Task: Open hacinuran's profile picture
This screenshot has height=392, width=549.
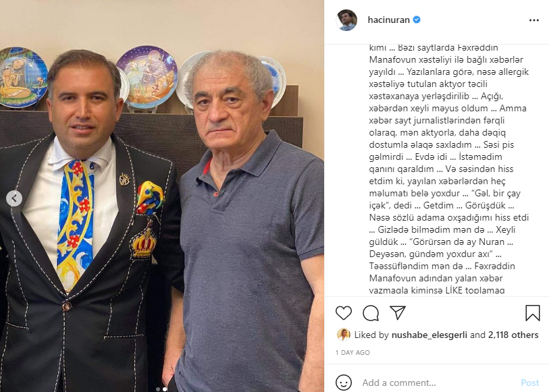Action: 346,20
